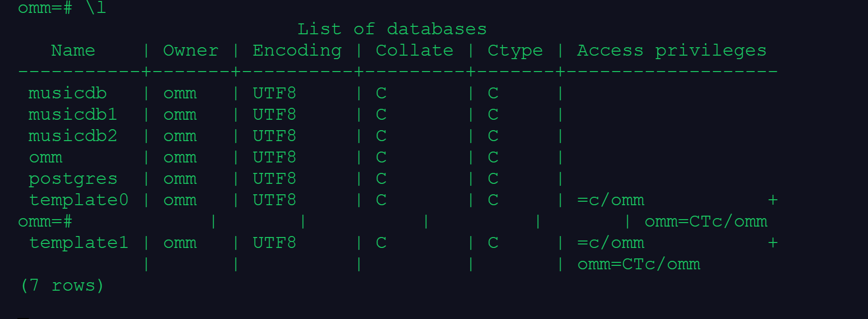Click the \l command on the top line

96,8
